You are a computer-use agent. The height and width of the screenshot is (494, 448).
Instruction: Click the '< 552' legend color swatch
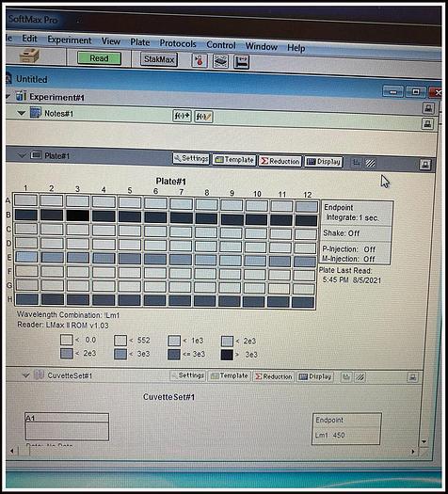(120, 341)
